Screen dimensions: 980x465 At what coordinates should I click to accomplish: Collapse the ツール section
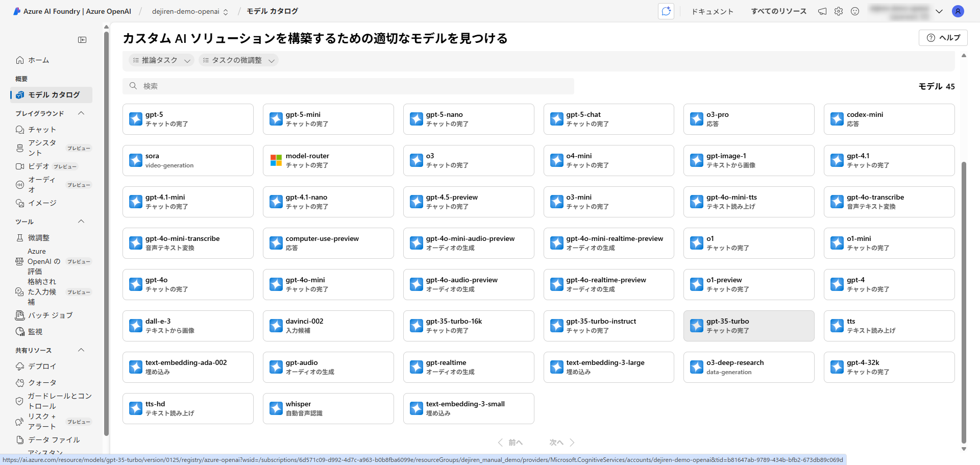pos(81,222)
